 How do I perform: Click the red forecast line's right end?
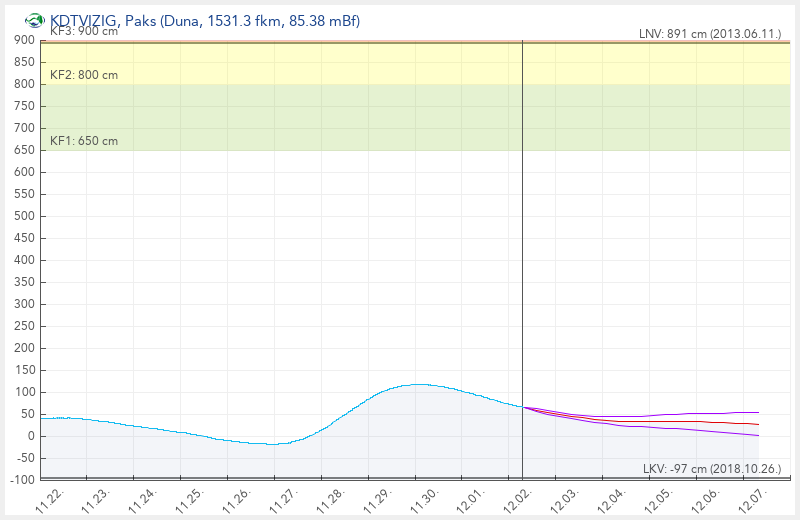click(757, 424)
